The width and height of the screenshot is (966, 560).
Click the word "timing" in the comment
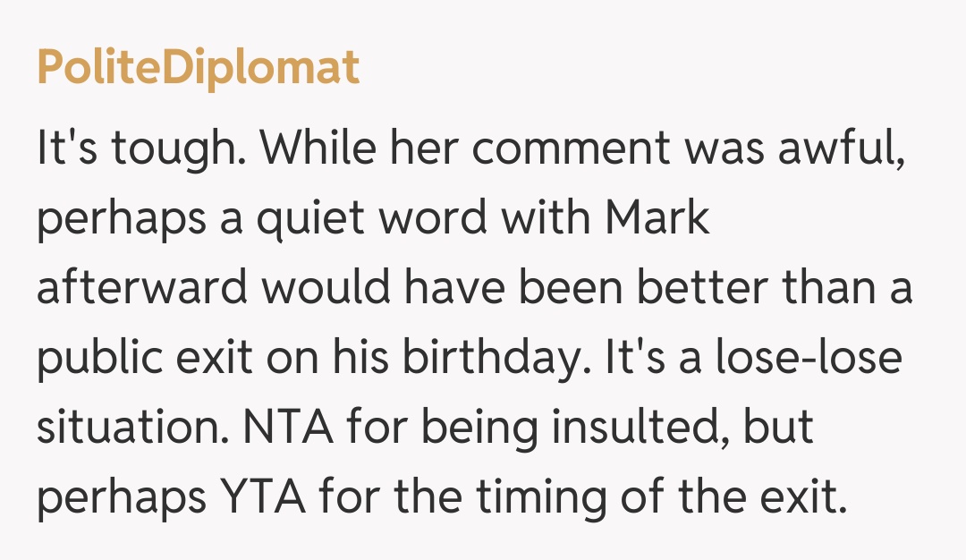pos(537,497)
